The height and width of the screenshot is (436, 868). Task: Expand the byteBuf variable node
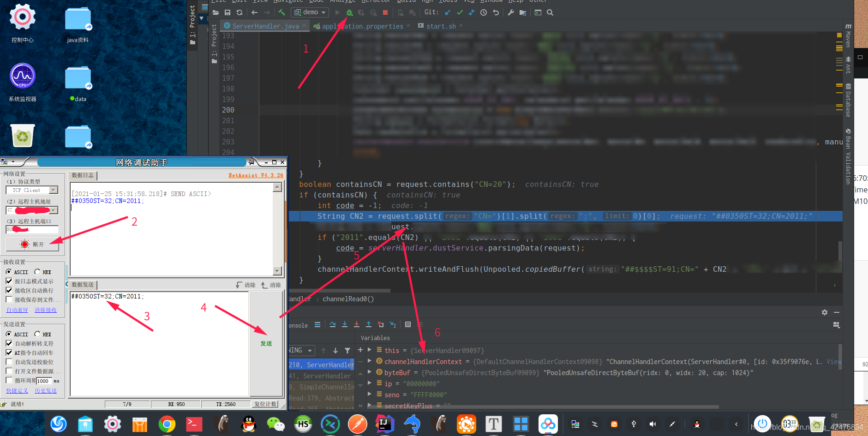pos(370,372)
